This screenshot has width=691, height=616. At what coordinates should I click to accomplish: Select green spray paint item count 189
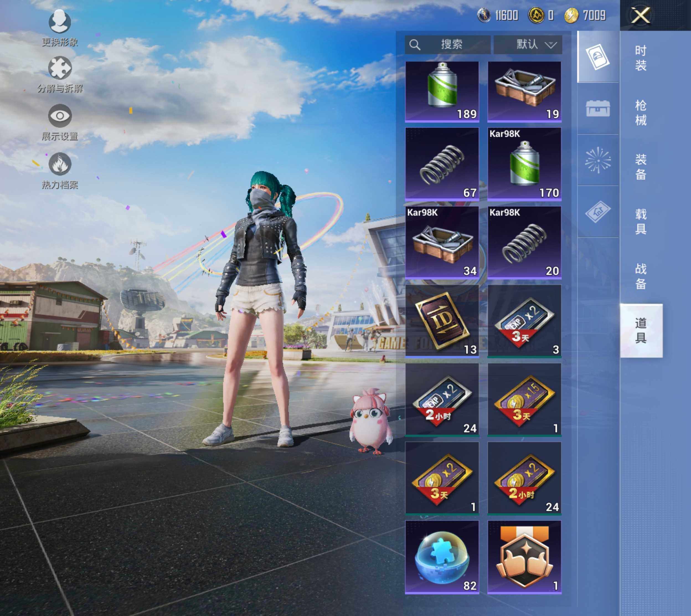(442, 92)
